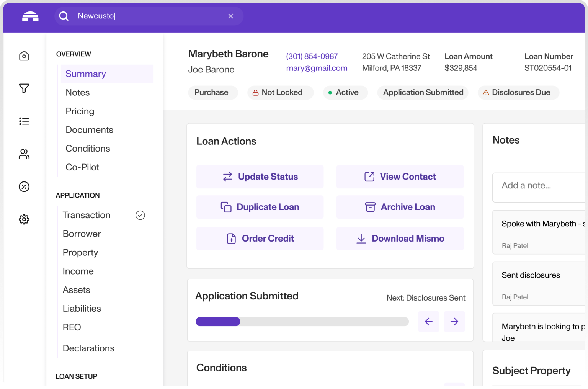The image size is (588, 389).
Task: Click mary@gmail.com email link
Action: (x=317, y=68)
